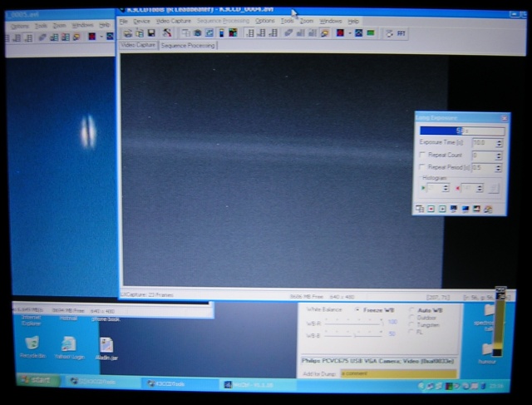Click the Windows Start button
This screenshot has width=532, height=405.
click(x=38, y=379)
